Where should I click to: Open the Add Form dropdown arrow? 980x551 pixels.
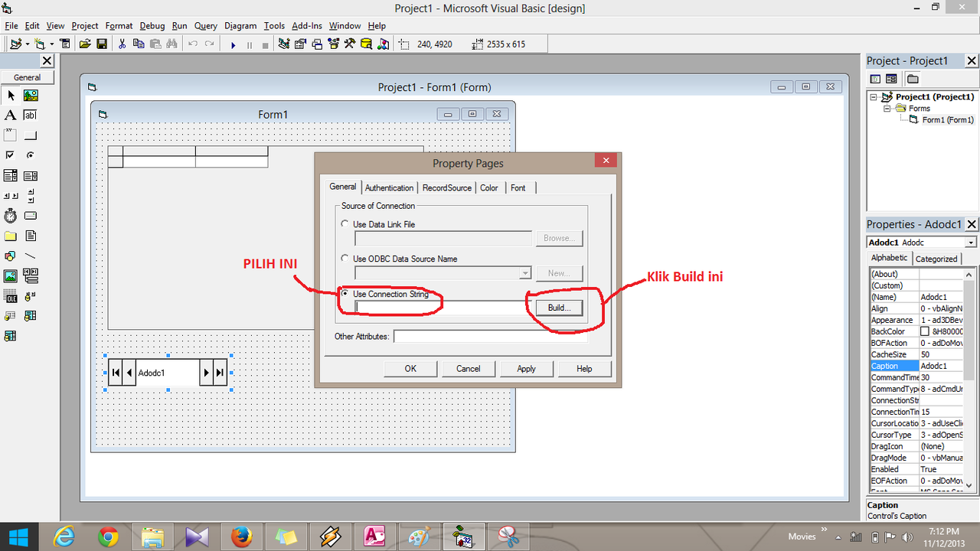coord(52,44)
